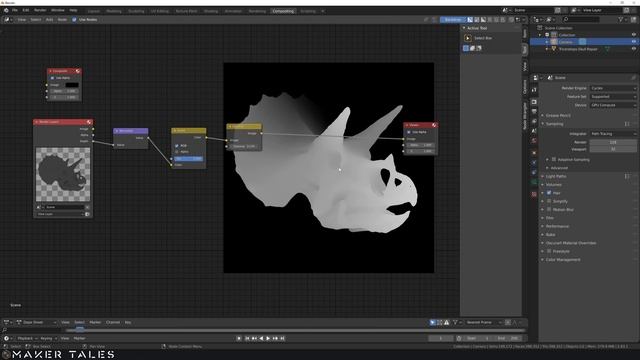Click the Dope Sheet only-show-errors warning icon
640x360 pixels.
[x=447, y=322]
